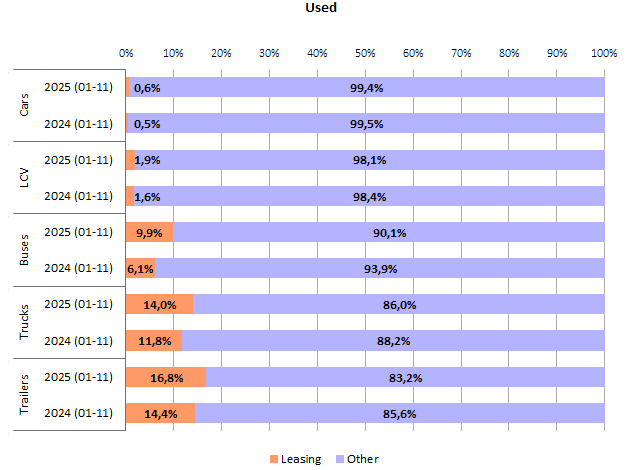The image size is (640, 470).
Task: Select the Trucks 2024 leasing bar 11,8%
Action: tap(154, 341)
